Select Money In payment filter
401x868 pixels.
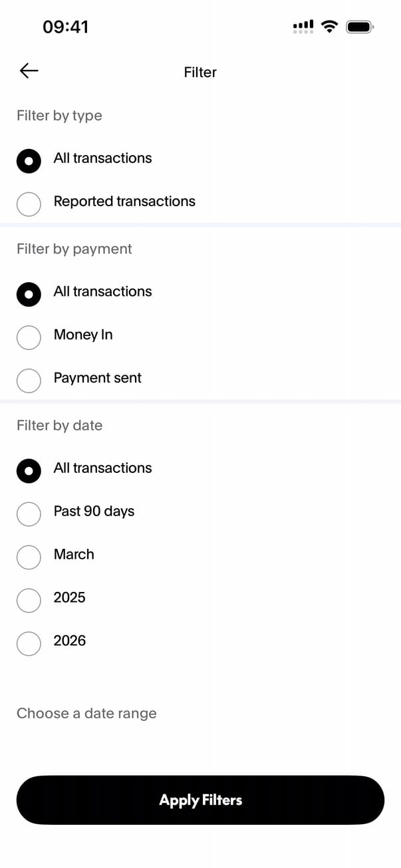[29, 337]
